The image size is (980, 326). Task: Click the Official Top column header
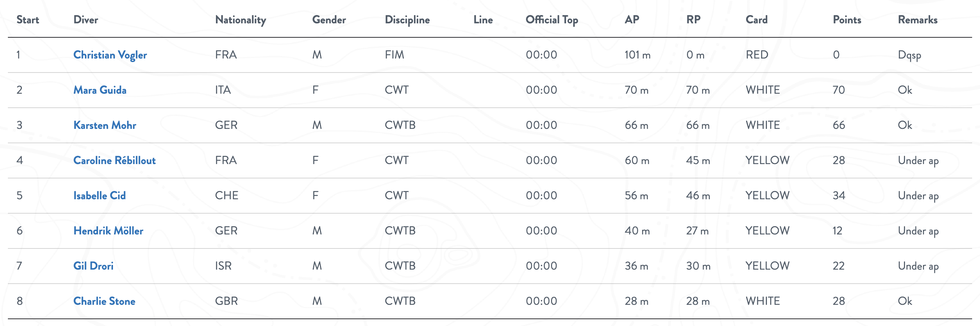tap(552, 20)
